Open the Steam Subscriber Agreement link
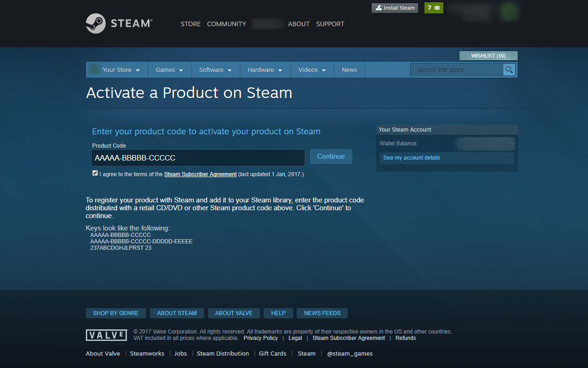Viewport: 588px width, 368px height. coord(200,174)
